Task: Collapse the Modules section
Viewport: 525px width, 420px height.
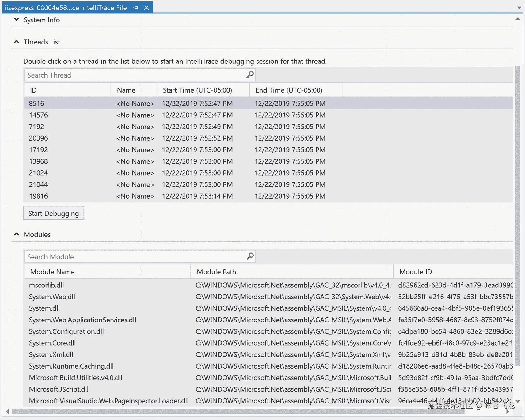Action: click(17, 234)
